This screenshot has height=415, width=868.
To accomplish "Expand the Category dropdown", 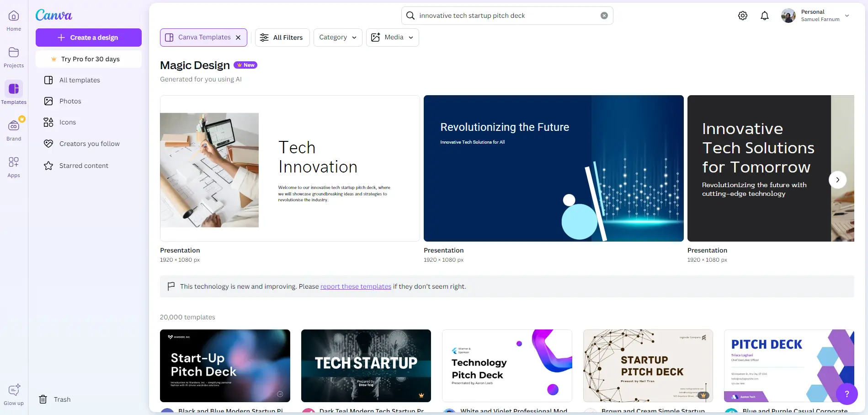I will 338,38.
